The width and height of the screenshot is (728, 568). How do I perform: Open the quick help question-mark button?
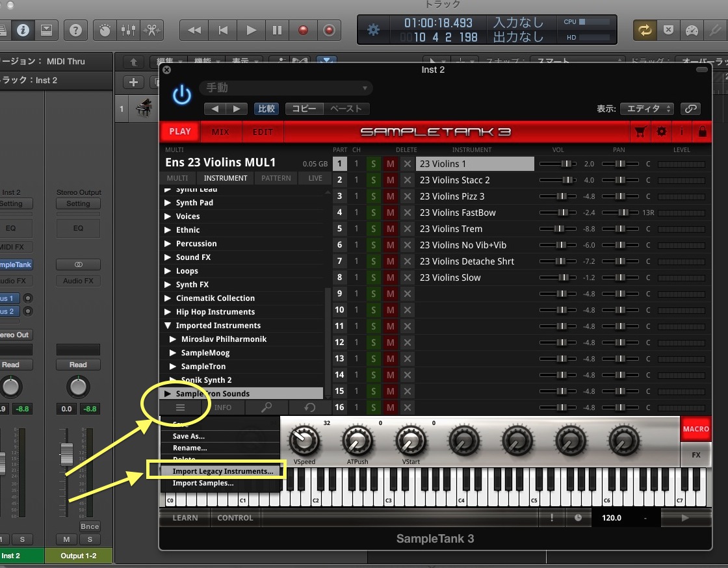coord(75,30)
